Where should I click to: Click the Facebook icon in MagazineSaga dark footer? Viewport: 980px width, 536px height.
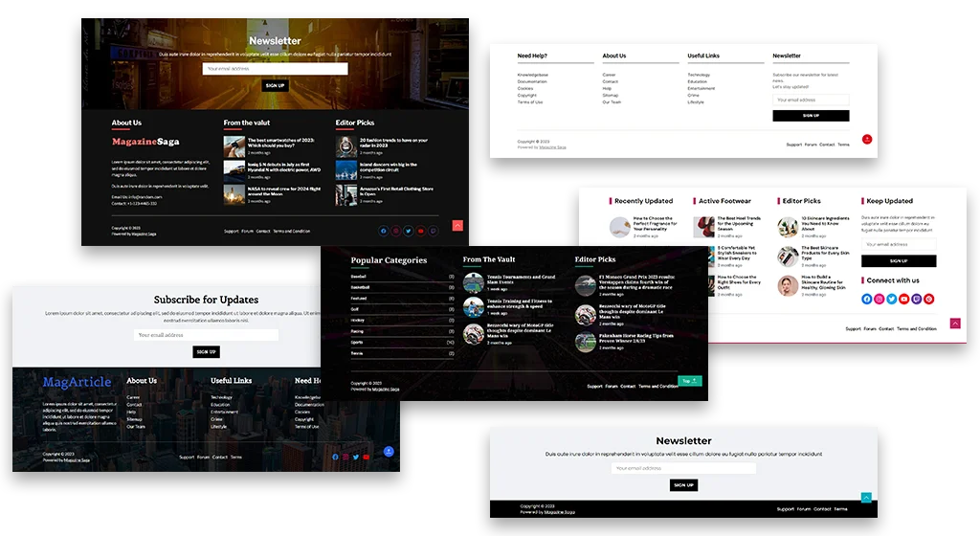click(384, 231)
